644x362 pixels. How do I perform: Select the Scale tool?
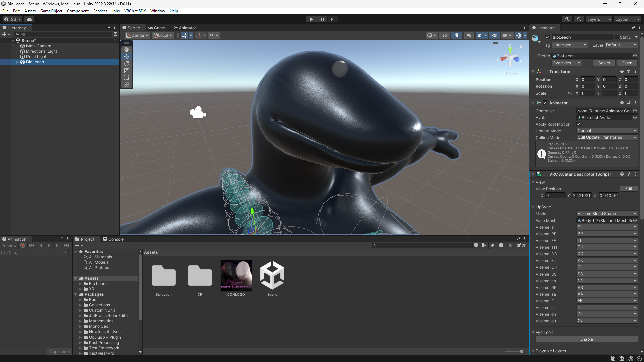point(127,71)
